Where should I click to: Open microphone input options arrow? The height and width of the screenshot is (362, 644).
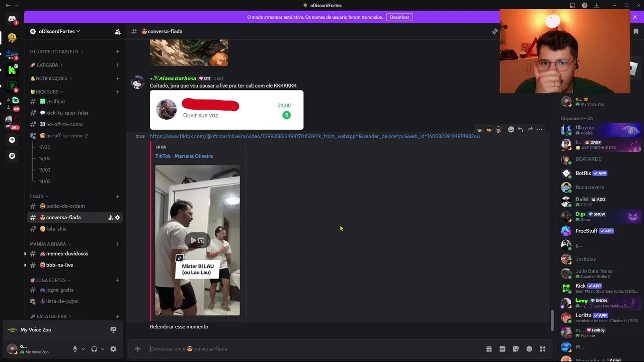click(84, 349)
